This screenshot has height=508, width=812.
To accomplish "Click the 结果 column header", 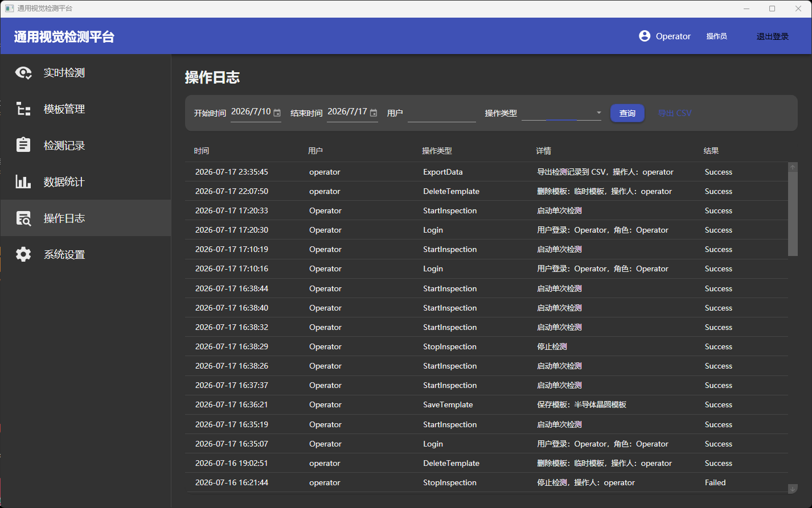I will click(x=711, y=151).
